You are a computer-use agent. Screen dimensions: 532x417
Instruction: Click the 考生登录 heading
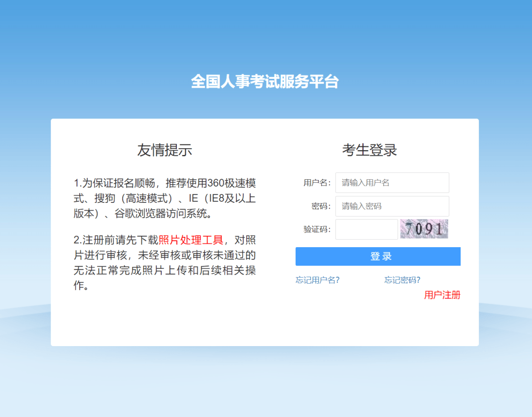[369, 150]
